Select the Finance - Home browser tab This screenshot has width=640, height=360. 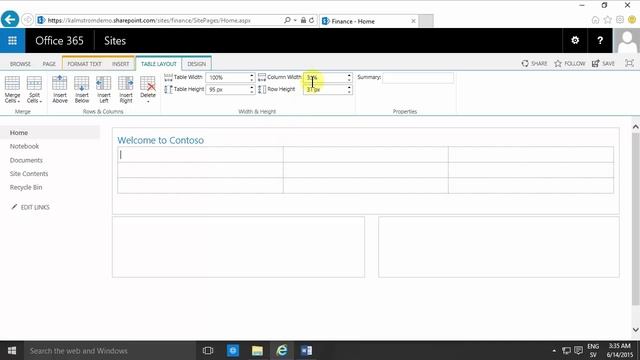369,21
